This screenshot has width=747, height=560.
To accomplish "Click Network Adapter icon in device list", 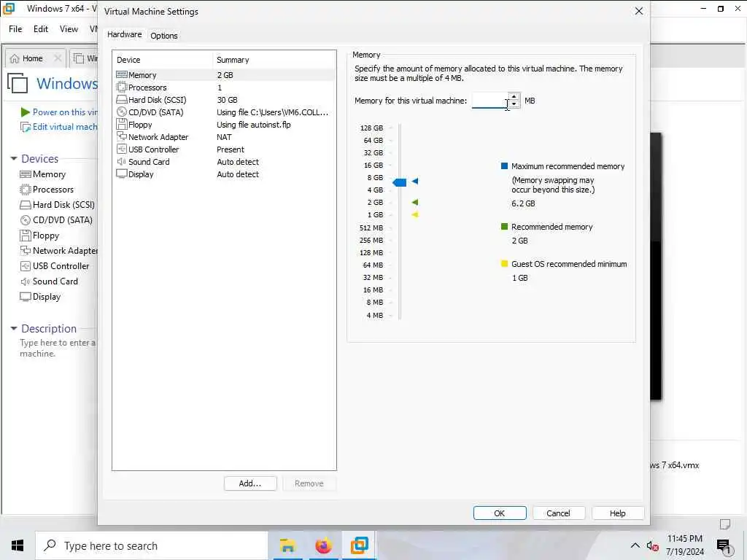I will (122, 136).
